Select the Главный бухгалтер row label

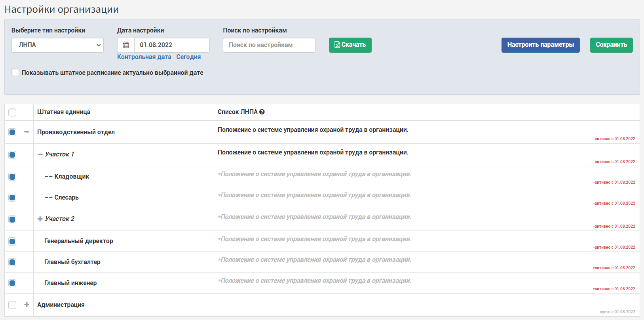pyautogui.click(x=72, y=262)
